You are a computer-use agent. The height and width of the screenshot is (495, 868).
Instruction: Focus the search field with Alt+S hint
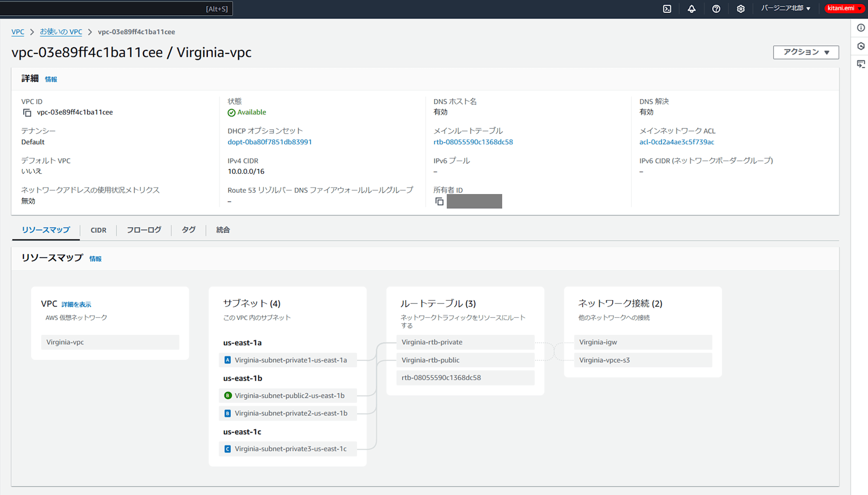click(115, 9)
